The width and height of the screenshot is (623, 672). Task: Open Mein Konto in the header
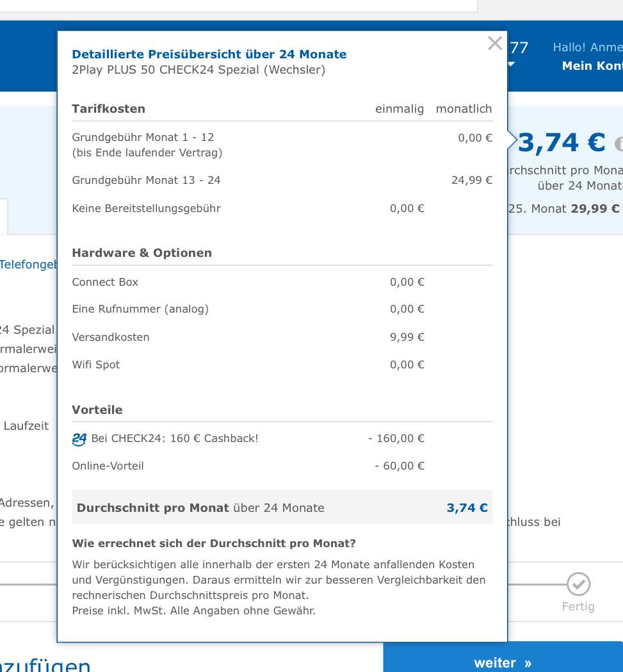(591, 65)
